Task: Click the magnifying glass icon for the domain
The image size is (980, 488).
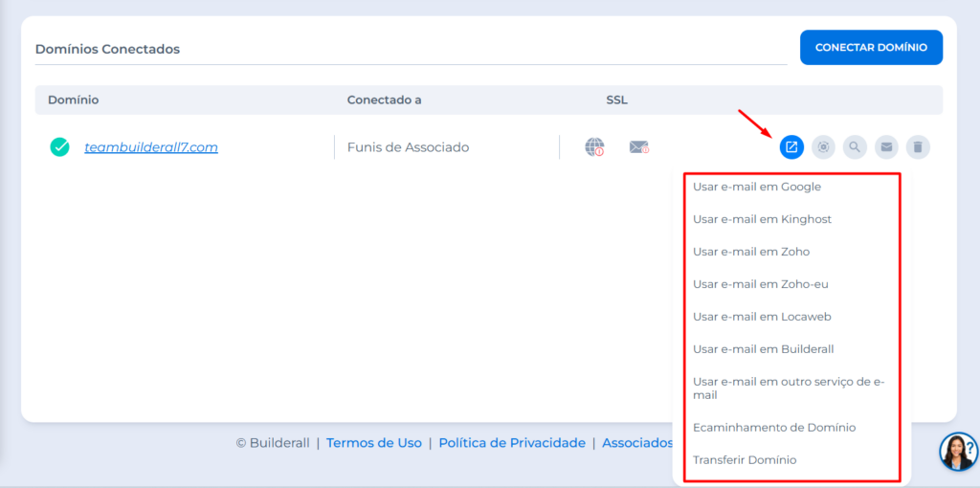Action: [x=855, y=147]
